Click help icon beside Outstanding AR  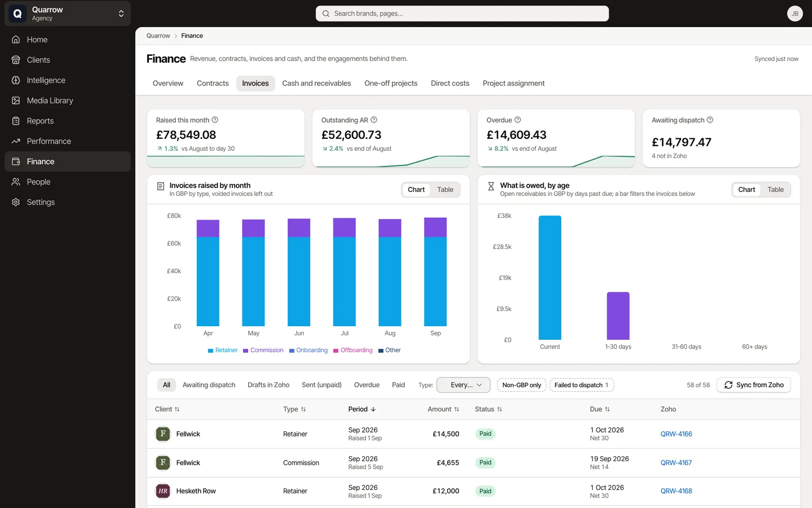click(x=374, y=120)
